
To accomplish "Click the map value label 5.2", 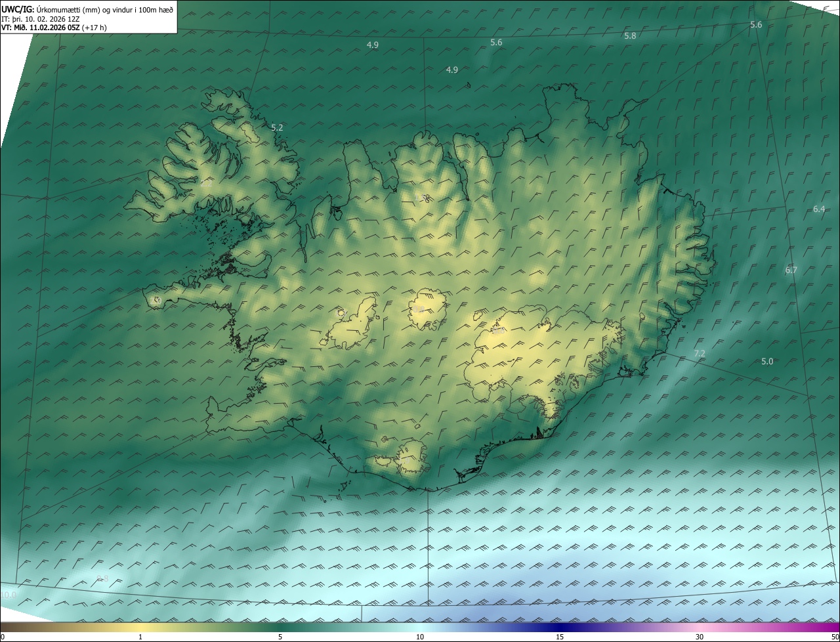I will [x=277, y=127].
